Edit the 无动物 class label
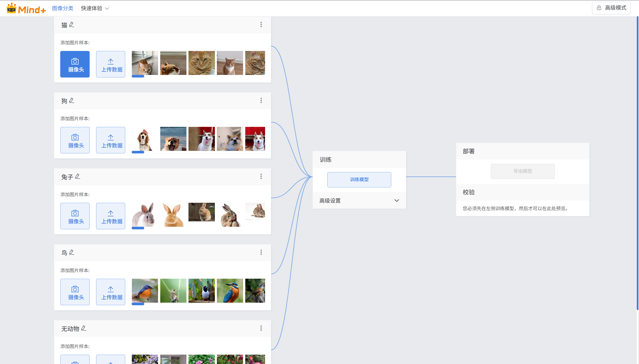The width and height of the screenshot is (639, 364). click(84, 328)
